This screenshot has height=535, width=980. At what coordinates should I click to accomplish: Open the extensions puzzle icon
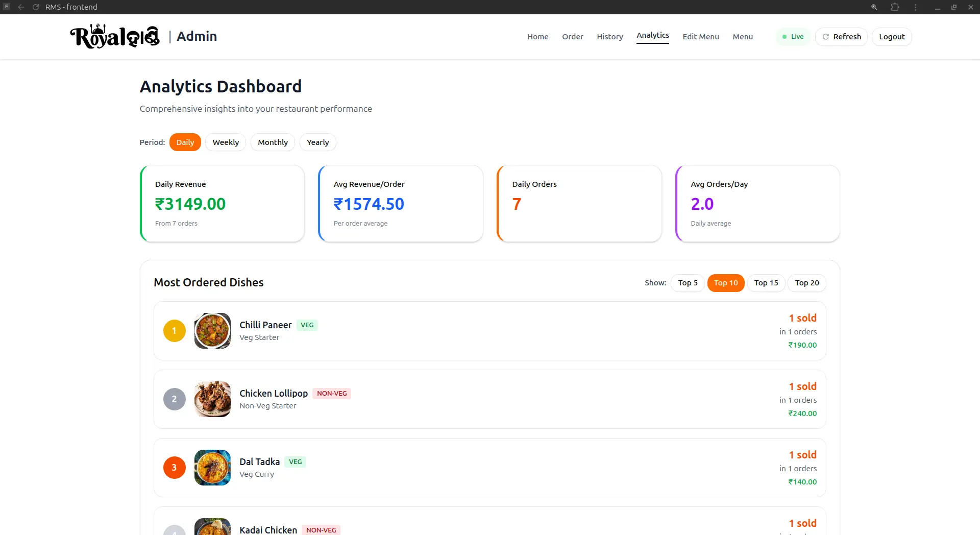[895, 7]
